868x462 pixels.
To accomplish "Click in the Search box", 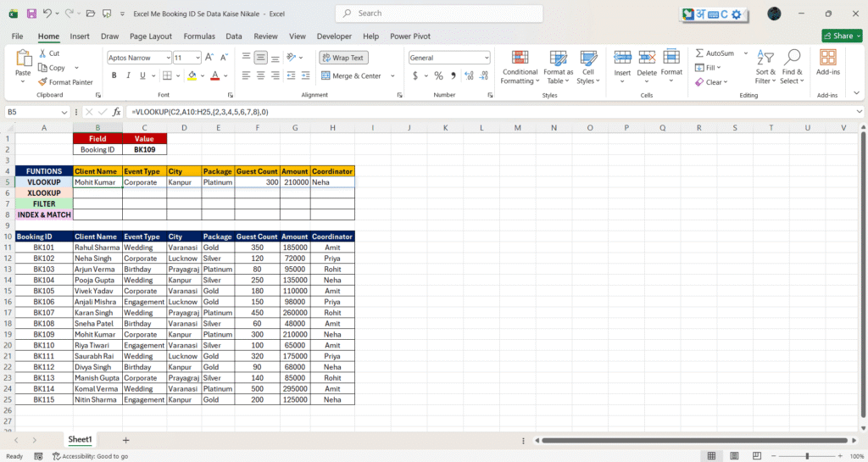I will tap(439, 14).
